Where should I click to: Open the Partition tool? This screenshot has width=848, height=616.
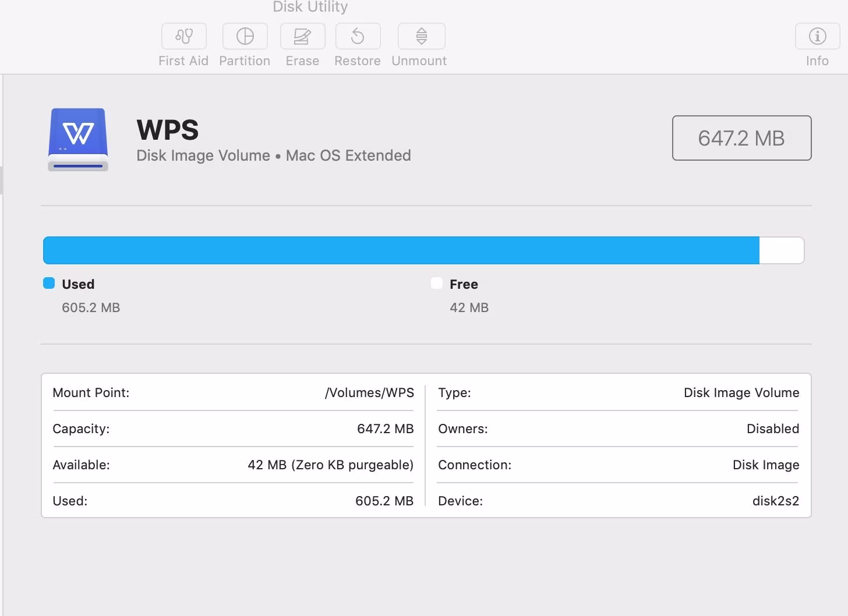245,37
